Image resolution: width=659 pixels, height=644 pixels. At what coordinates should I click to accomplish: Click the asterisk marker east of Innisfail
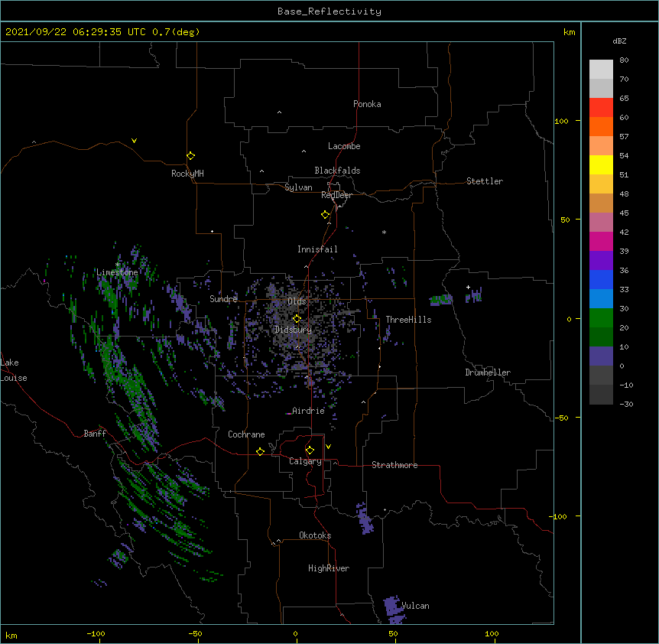pyautogui.click(x=384, y=232)
